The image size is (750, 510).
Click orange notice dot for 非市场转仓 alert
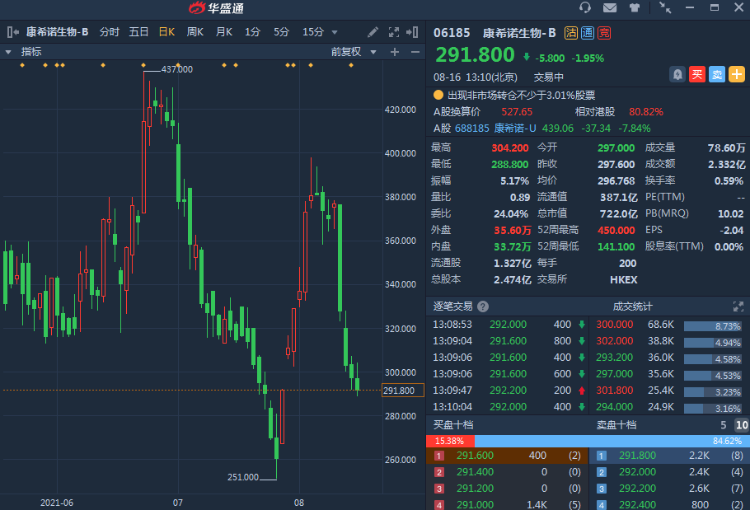[x=438, y=95]
